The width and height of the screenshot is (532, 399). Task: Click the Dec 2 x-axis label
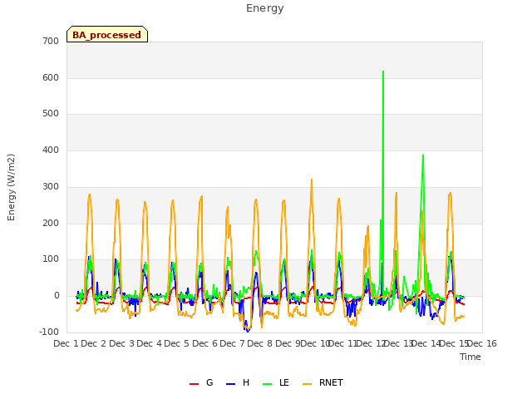[94, 343]
